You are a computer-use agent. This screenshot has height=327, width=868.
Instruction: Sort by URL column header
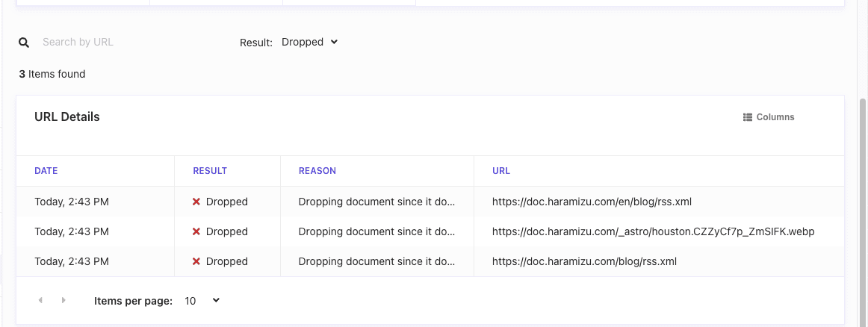tap(501, 171)
